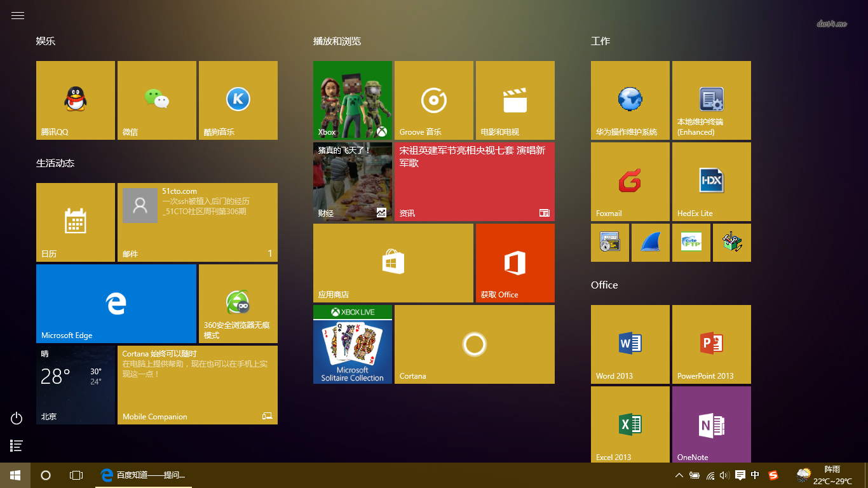Open the purple OneNote tile
The height and width of the screenshot is (488, 868).
tap(712, 424)
